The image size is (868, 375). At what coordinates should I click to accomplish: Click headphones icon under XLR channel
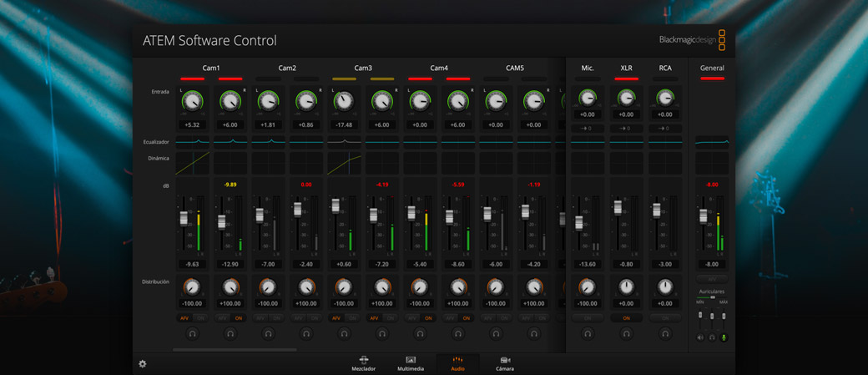click(626, 334)
